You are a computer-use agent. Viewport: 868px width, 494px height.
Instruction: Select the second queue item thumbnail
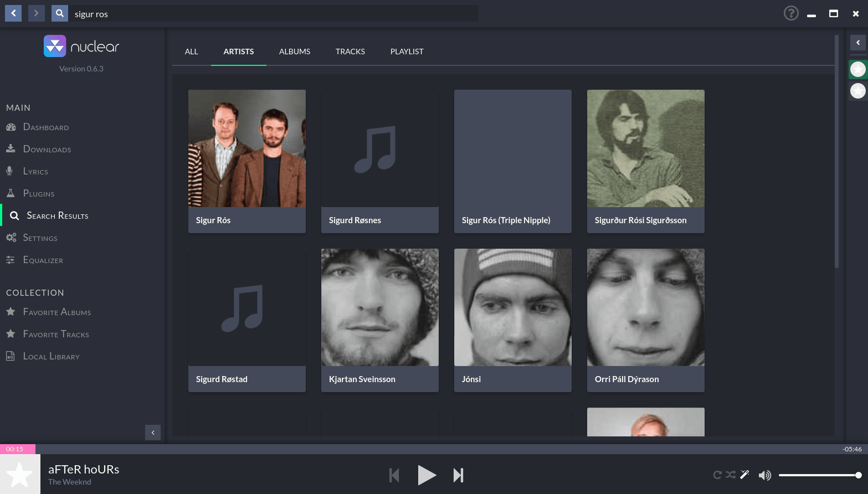click(x=858, y=91)
